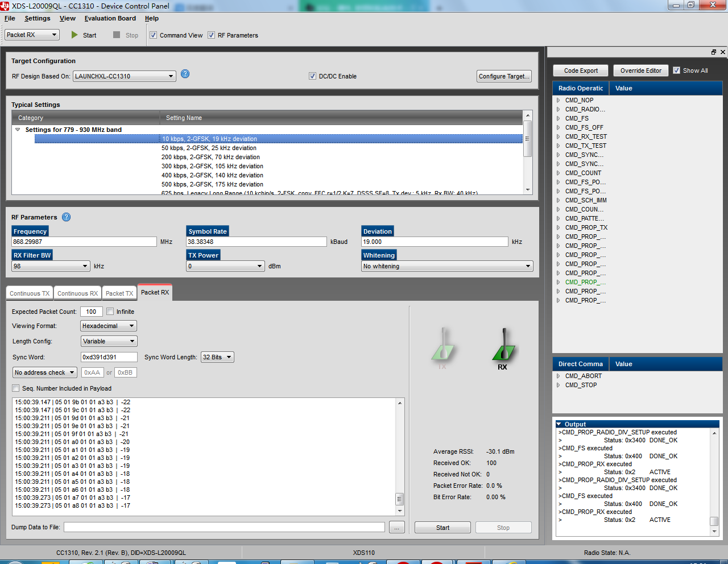Viewport: 728px width, 564px height.
Task: Click the Code Export button
Action: tap(581, 70)
